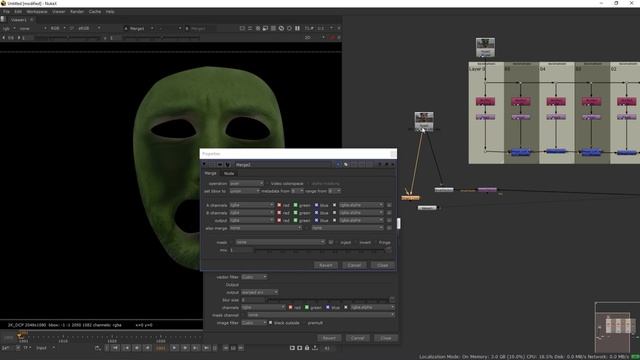Open the operation dropdown
The image size is (640, 360).
click(247, 184)
